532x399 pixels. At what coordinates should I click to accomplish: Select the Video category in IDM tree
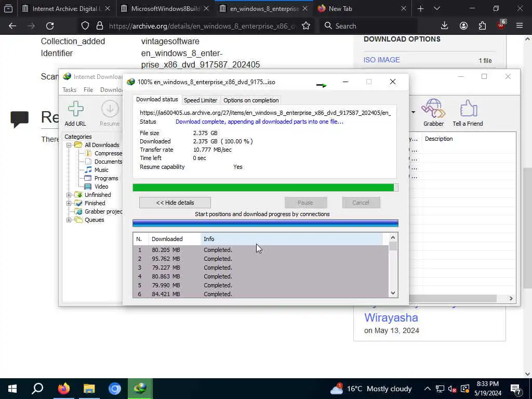101,187
